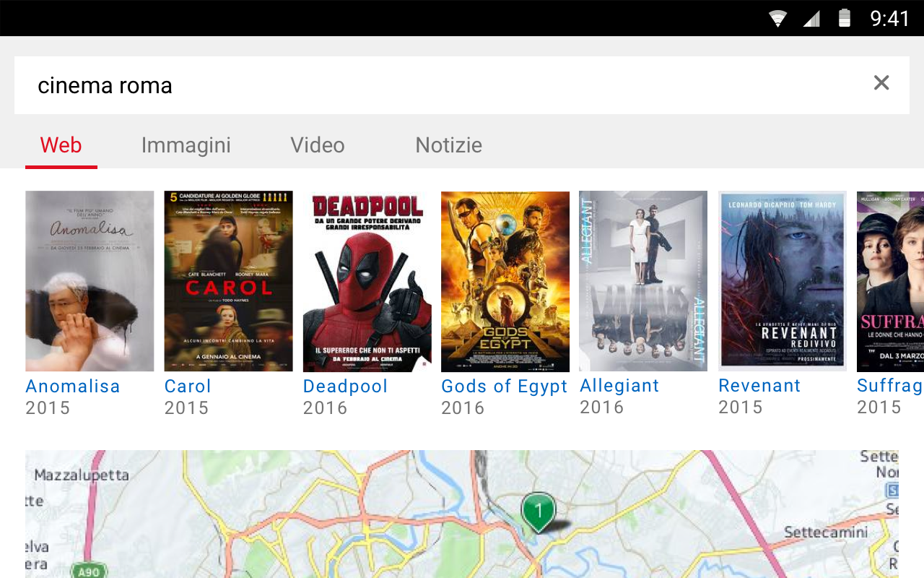
Task: Open the Immagini tab
Action: point(186,145)
